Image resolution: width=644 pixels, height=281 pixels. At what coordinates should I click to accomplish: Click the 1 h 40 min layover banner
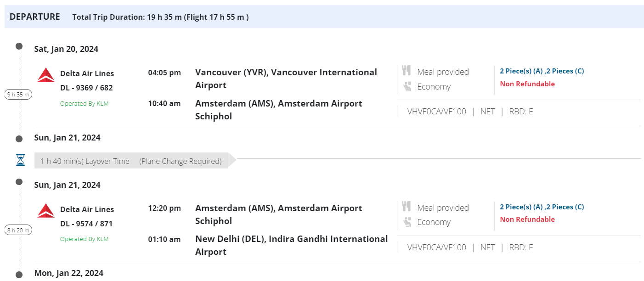point(131,161)
